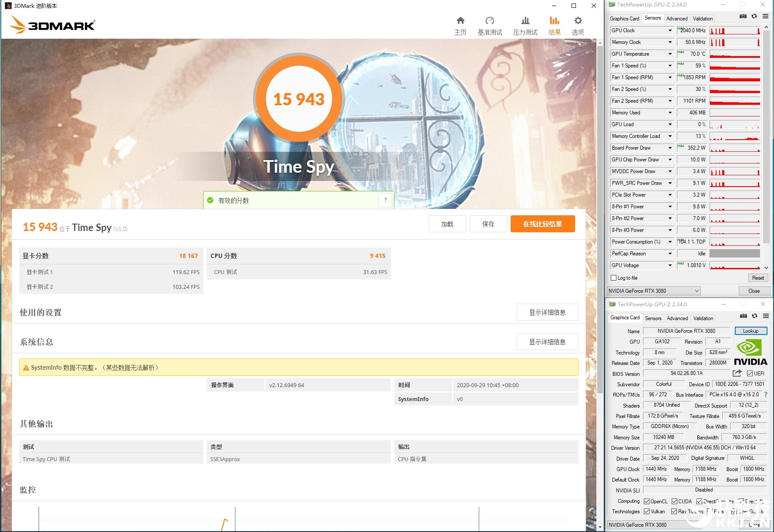The height and width of the screenshot is (532, 774).
Task: Toggle the OpenCL checkbox
Action: click(647, 502)
